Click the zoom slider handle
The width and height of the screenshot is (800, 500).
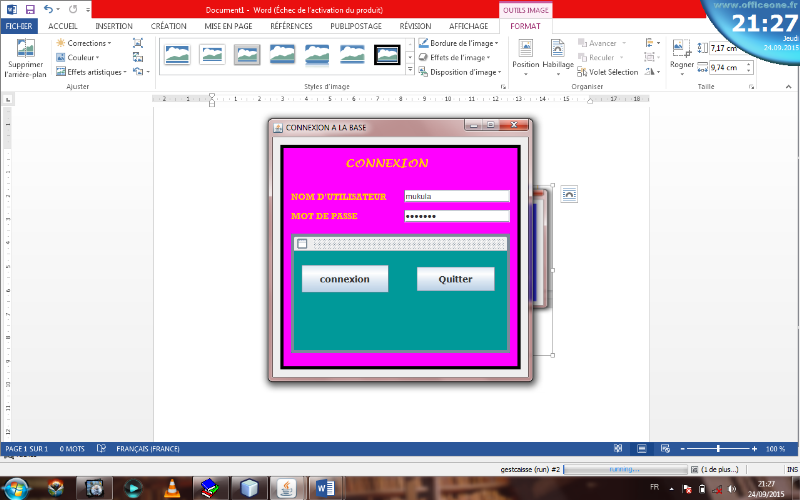[718, 448]
